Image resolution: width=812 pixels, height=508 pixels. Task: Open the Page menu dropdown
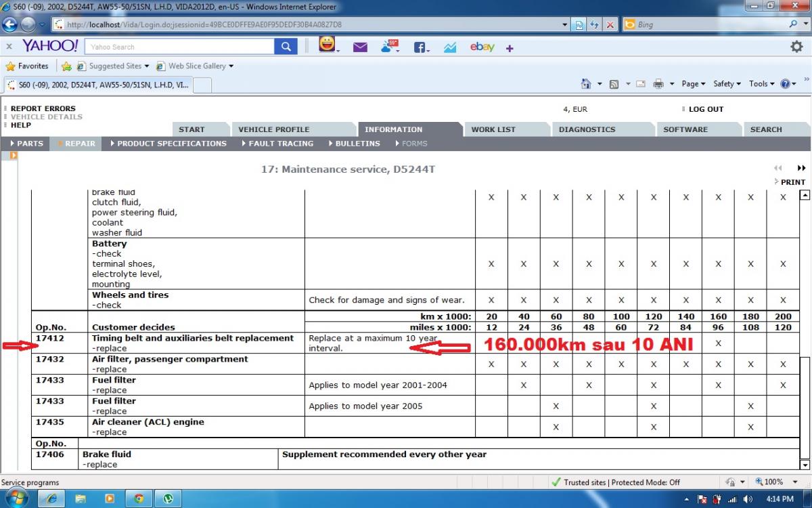(x=693, y=84)
